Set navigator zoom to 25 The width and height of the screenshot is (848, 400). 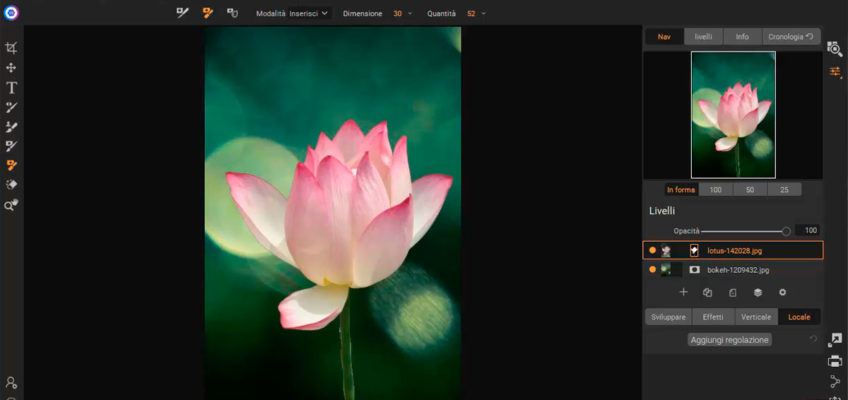click(x=784, y=190)
